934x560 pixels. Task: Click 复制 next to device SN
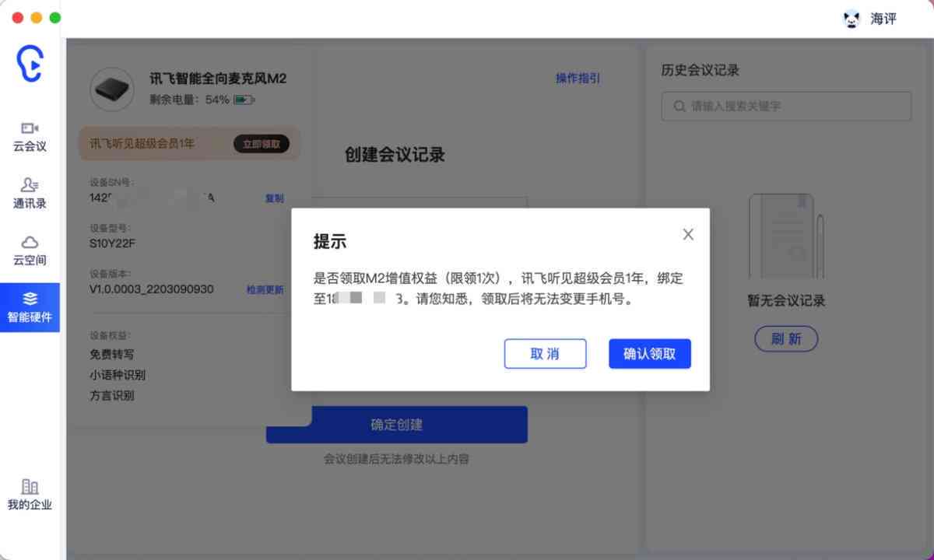(x=275, y=198)
